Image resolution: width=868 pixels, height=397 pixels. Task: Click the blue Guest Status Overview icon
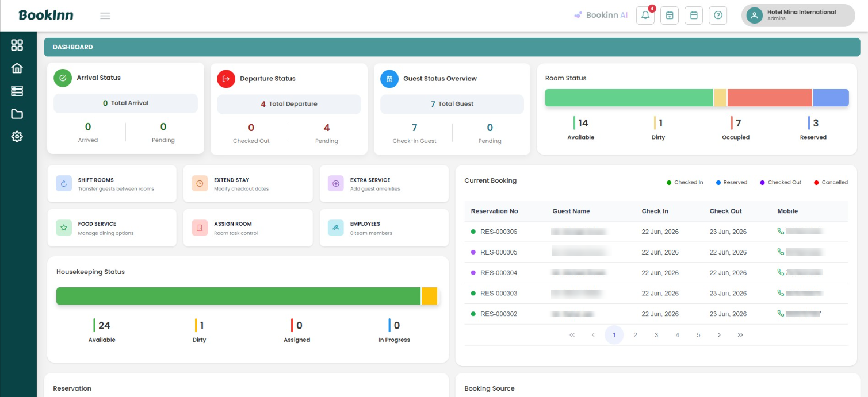389,79
